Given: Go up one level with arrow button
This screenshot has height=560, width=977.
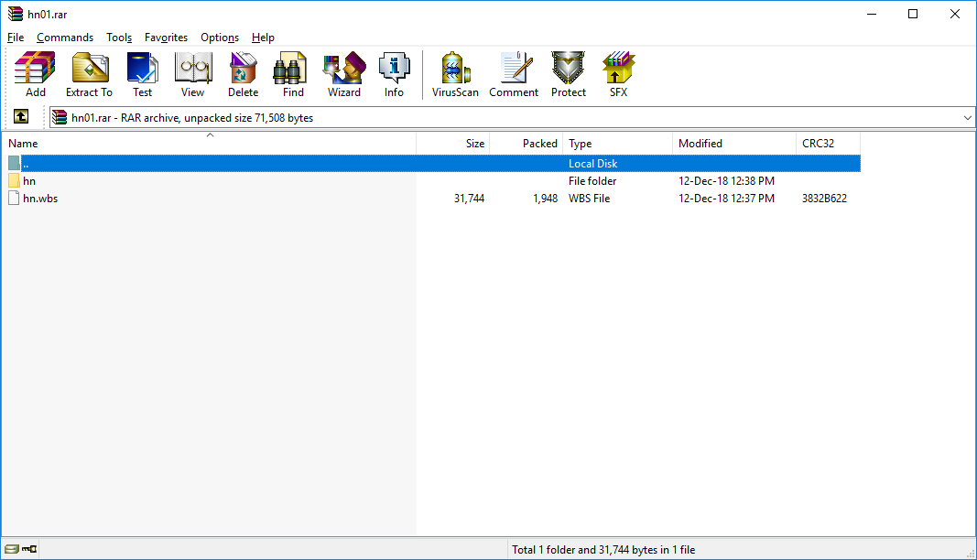Looking at the screenshot, I should (20, 116).
